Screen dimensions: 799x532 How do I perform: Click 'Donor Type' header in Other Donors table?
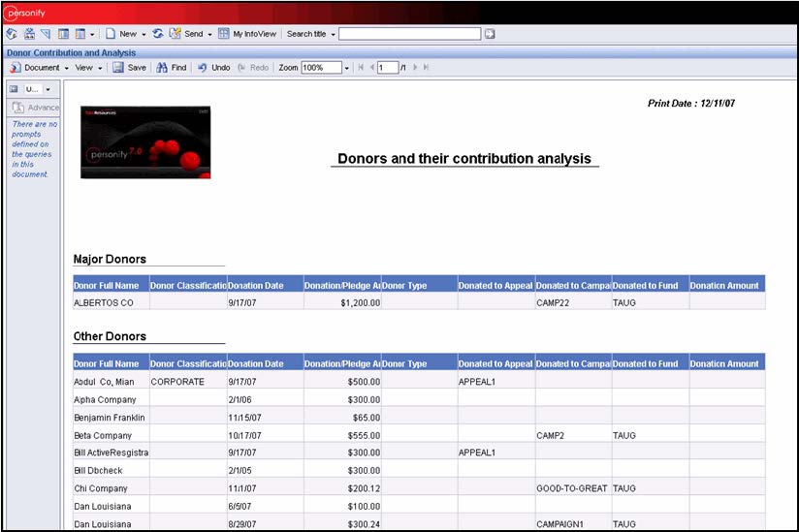point(419,363)
